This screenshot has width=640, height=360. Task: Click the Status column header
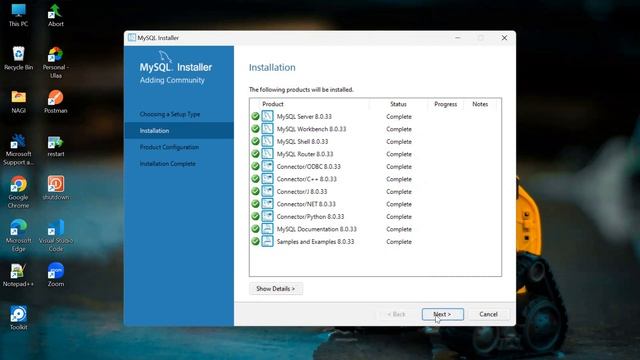click(398, 104)
